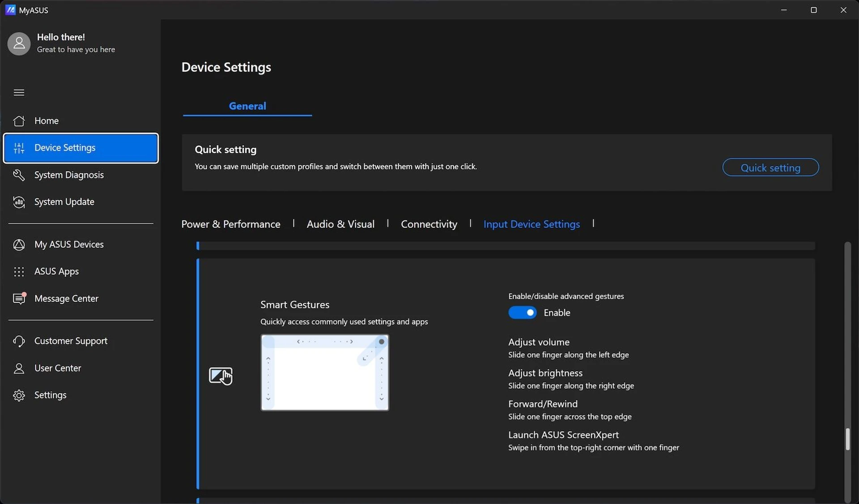Switch to Connectivity section
Screen dimensions: 859x504
pyautogui.click(x=429, y=224)
